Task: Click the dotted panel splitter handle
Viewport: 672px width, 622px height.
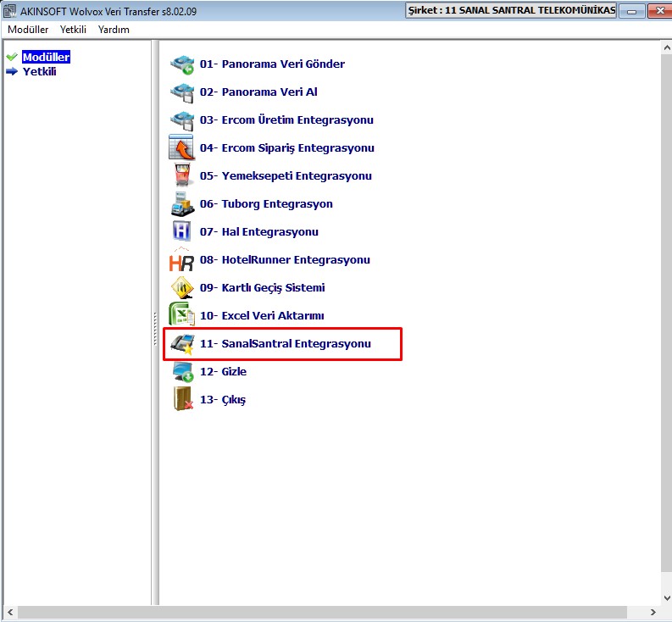Action: pyautogui.click(x=155, y=329)
